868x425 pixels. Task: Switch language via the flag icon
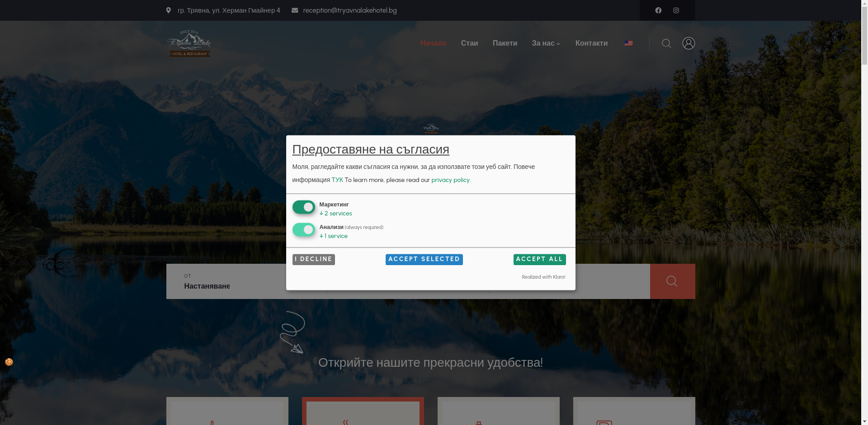[628, 43]
